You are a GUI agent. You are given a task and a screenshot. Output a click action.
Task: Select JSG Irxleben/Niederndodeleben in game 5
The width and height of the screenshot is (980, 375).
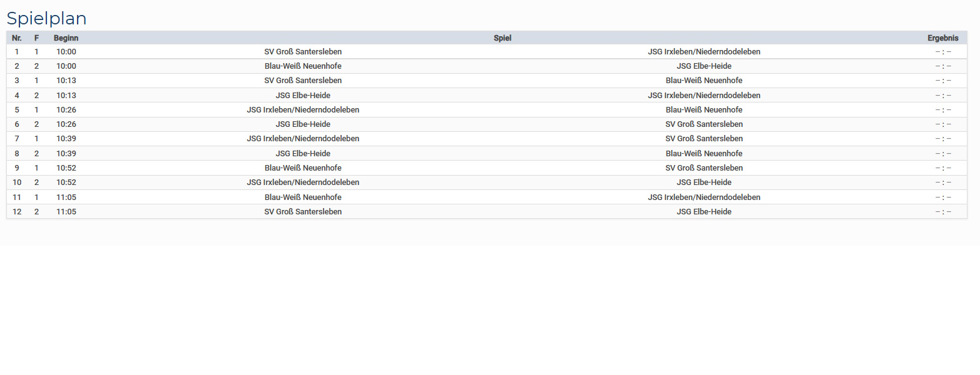[x=303, y=110]
